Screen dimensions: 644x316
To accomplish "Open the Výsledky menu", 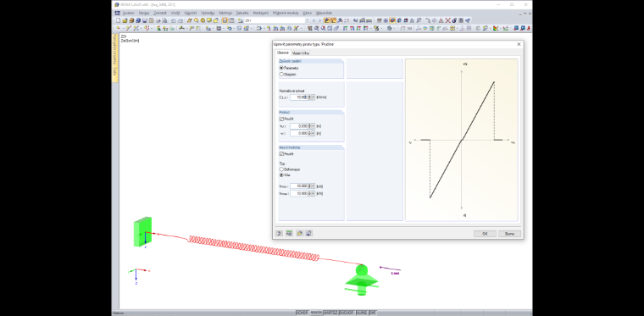I will 208,13.
